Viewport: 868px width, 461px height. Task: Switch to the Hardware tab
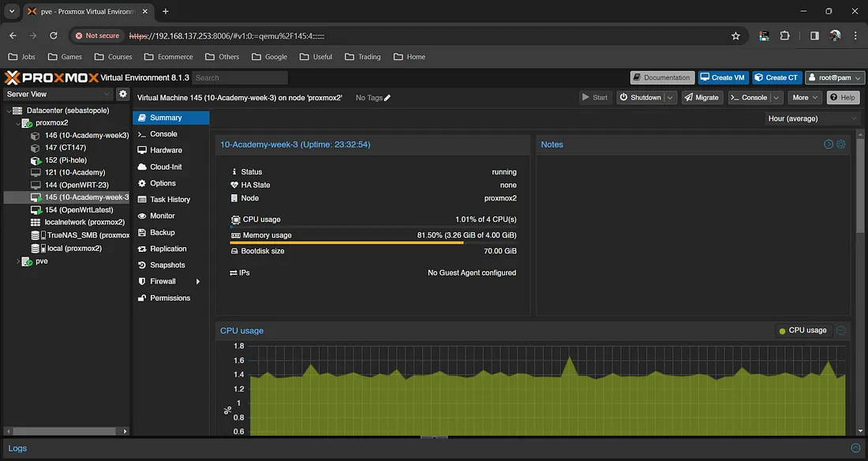[166, 150]
